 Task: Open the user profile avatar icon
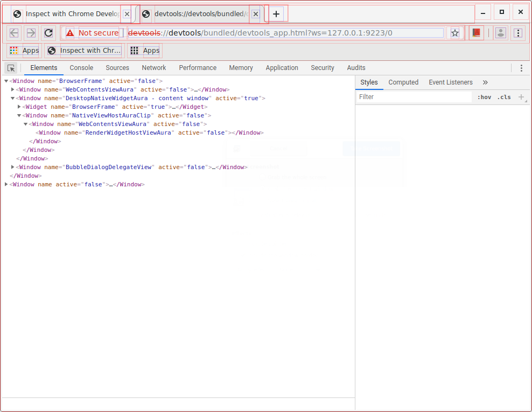point(501,33)
